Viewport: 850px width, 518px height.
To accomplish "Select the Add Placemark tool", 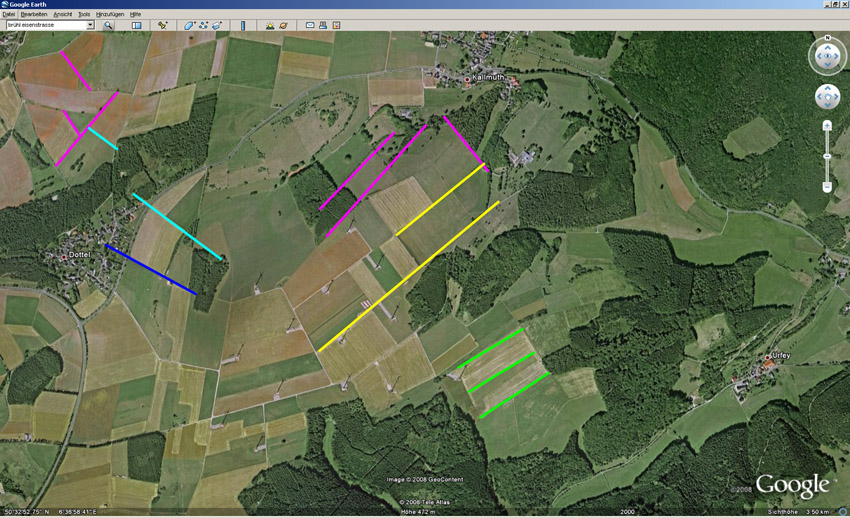I will (x=163, y=25).
